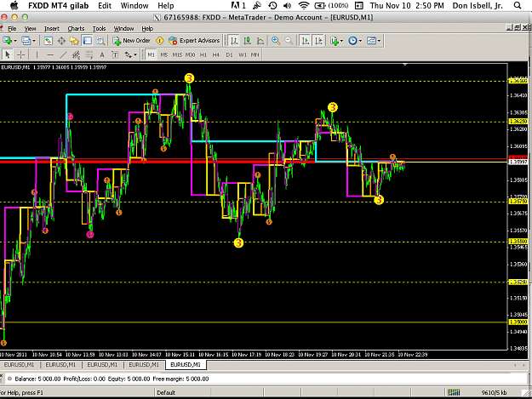This screenshot has width=532, height=399.
Task: Show the Market Watch window
Action: (x=49, y=41)
